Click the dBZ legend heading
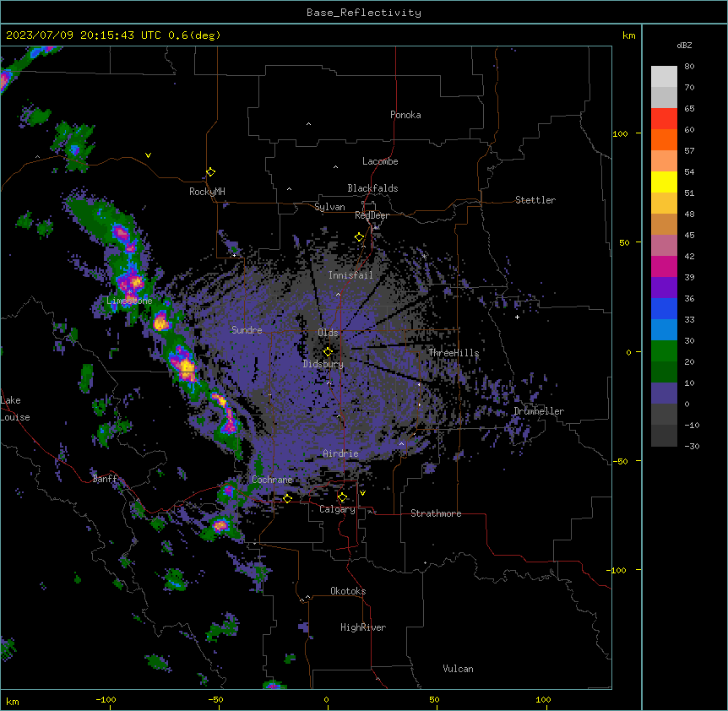 pos(684,46)
